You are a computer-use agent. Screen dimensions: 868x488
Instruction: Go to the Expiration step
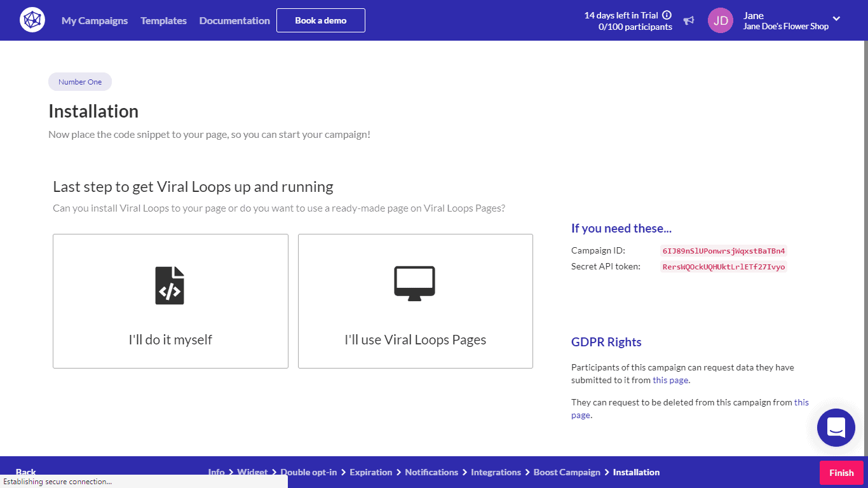pos(371,472)
